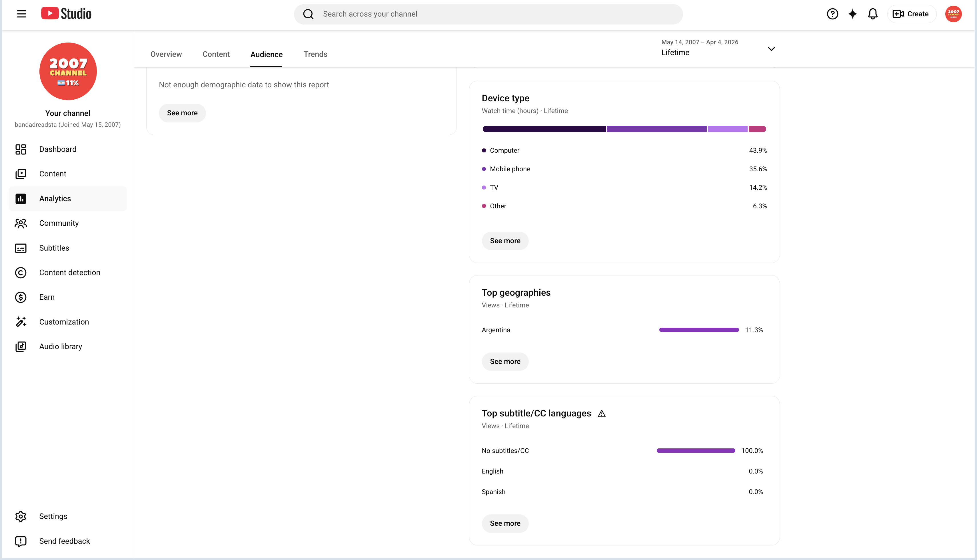The height and width of the screenshot is (560, 977).
Task: Click the Computer segment of device bar
Action: pyautogui.click(x=544, y=129)
